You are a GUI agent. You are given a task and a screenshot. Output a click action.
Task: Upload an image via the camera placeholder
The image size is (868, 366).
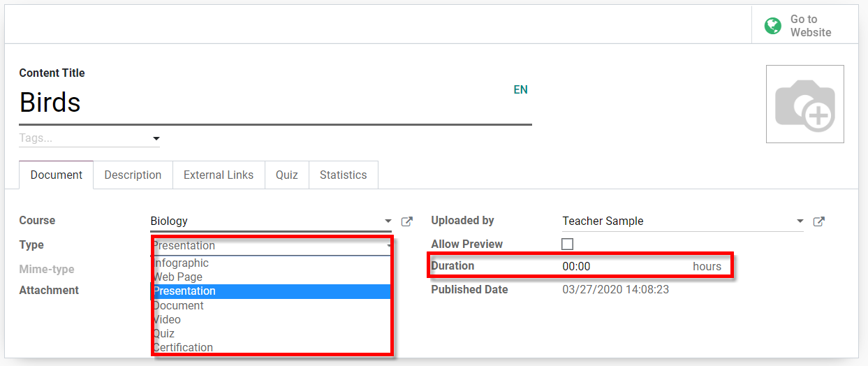(x=804, y=104)
